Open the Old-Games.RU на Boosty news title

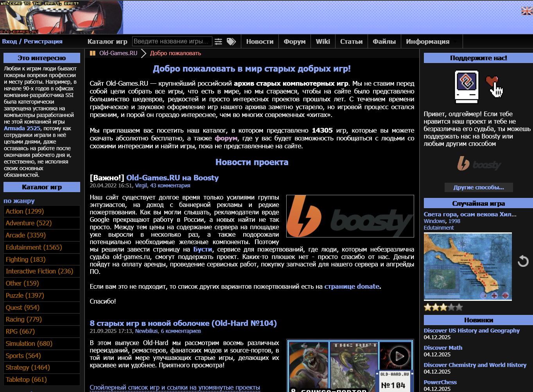[x=172, y=178]
